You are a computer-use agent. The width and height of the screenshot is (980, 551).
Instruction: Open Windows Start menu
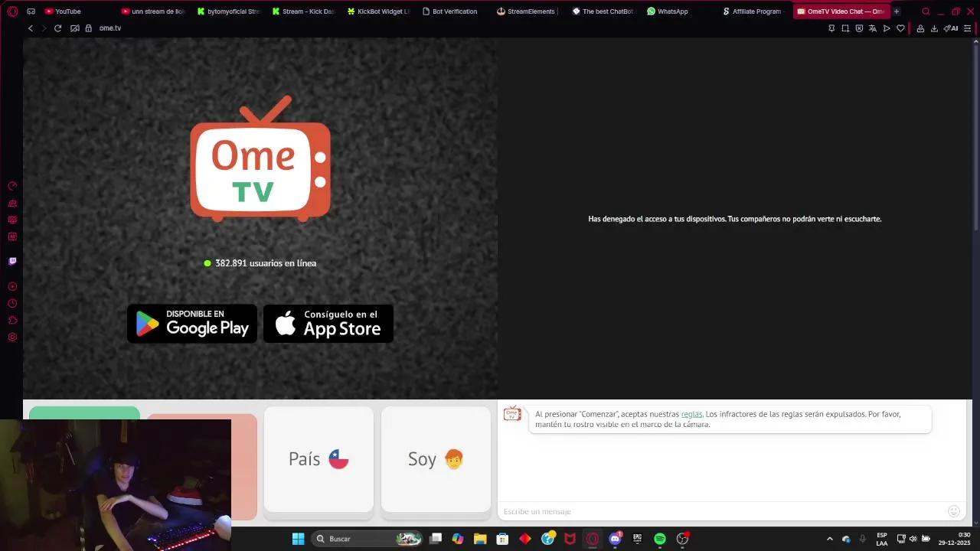click(x=298, y=539)
